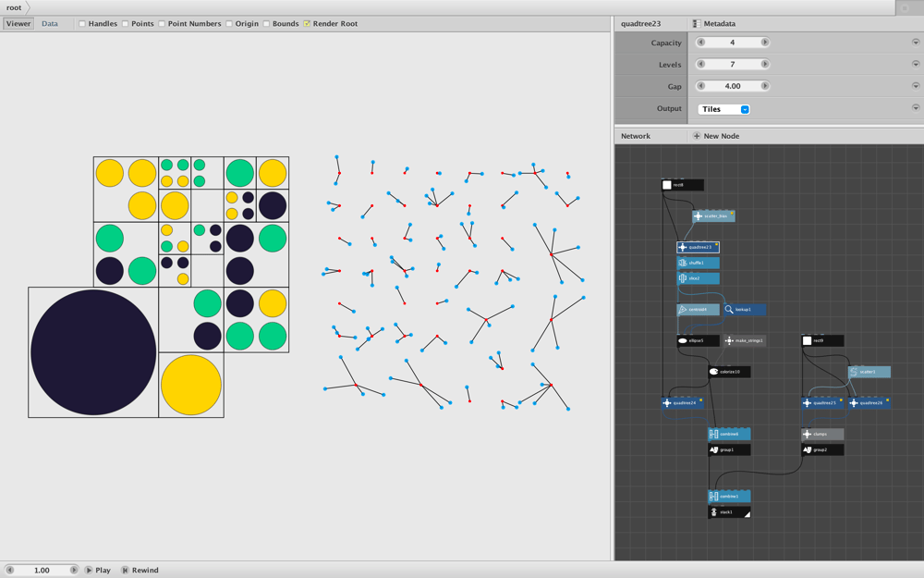Click the Gap value field 4.00

tap(733, 86)
